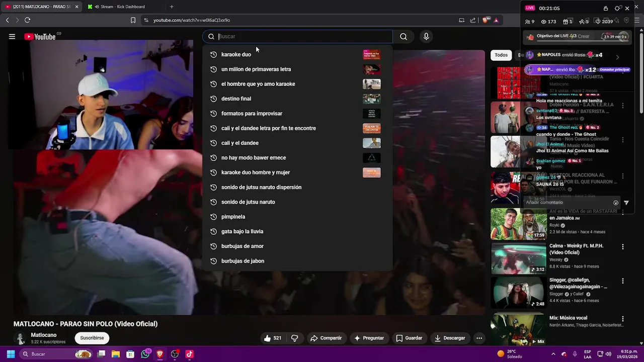Open TikTok from the taskbar
The image size is (644, 362).
189,354
